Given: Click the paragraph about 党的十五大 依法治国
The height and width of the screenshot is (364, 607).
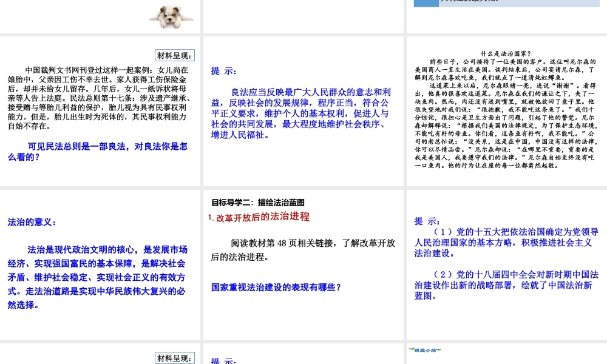Looking at the screenshot, I should (506, 242).
